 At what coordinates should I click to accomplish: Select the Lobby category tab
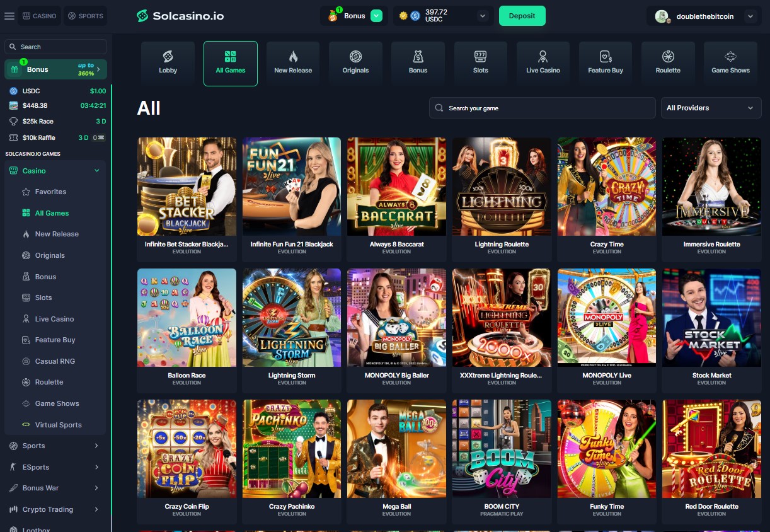pyautogui.click(x=168, y=63)
